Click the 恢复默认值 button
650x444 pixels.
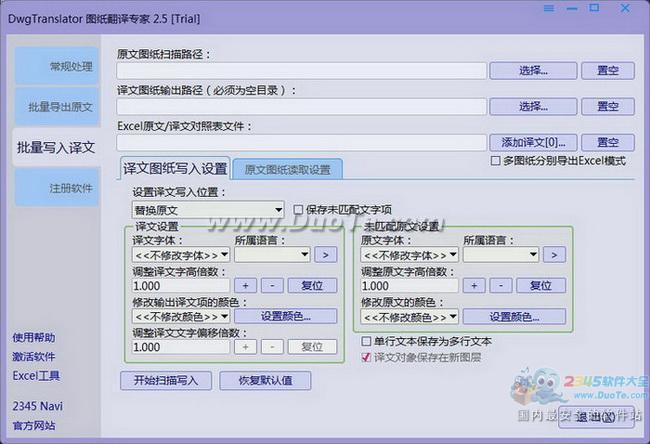click(x=265, y=381)
